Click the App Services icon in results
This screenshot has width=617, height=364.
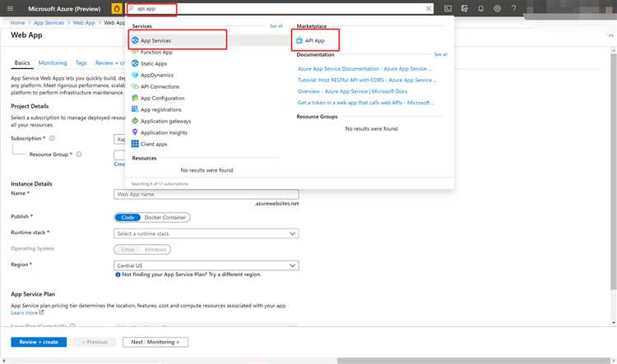point(135,40)
